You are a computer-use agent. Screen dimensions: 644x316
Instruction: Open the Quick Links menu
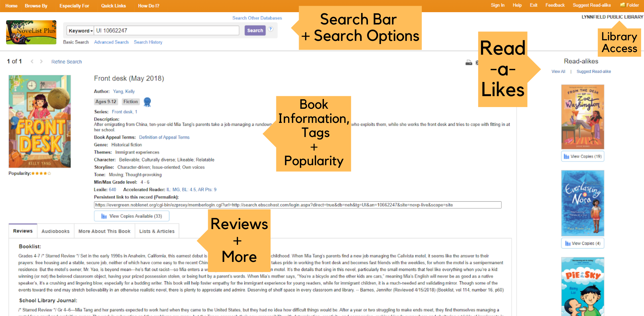tap(114, 6)
